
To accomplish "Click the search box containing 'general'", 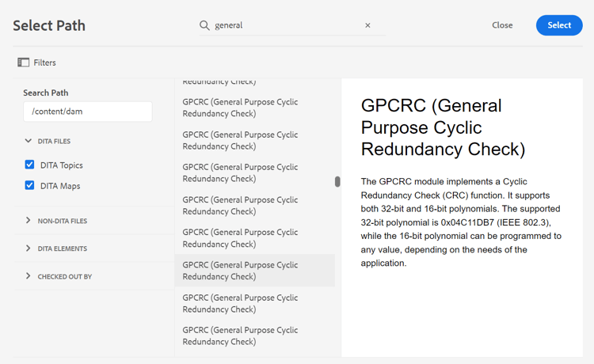I will pyautogui.click(x=285, y=25).
